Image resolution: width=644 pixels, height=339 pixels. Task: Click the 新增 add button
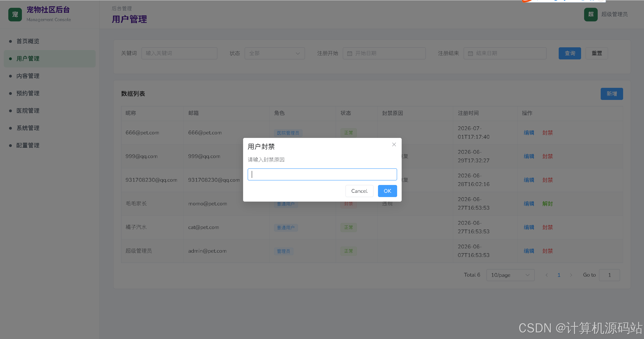coord(612,94)
